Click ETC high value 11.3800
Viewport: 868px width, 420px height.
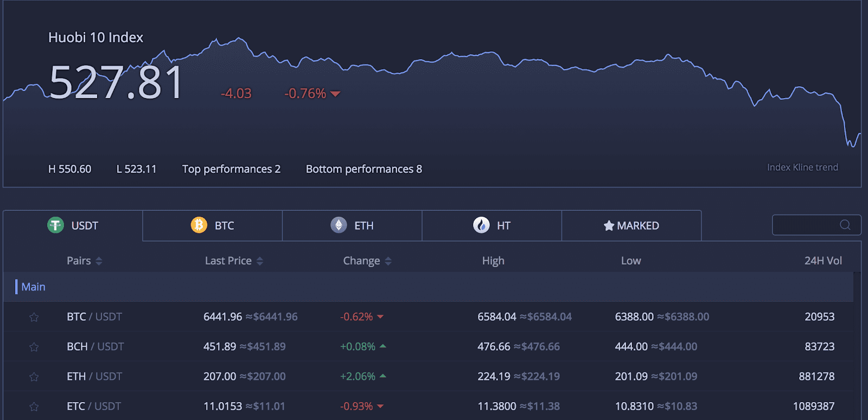[497, 406]
